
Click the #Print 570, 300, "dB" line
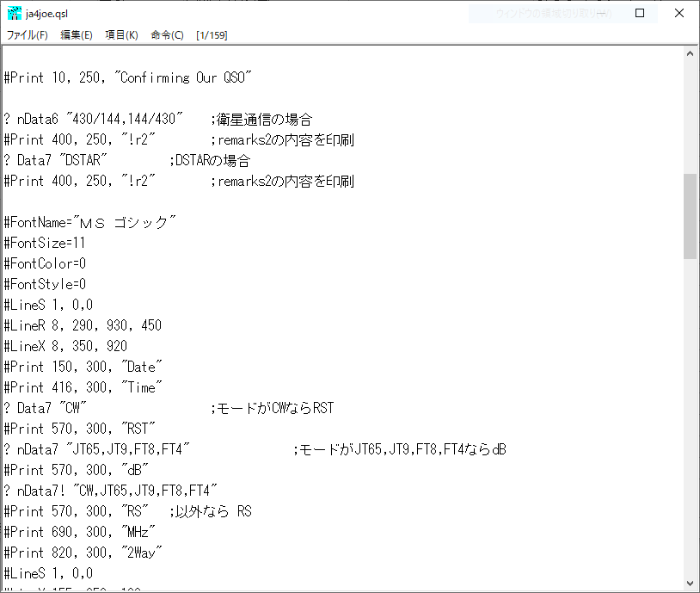pos(76,470)
